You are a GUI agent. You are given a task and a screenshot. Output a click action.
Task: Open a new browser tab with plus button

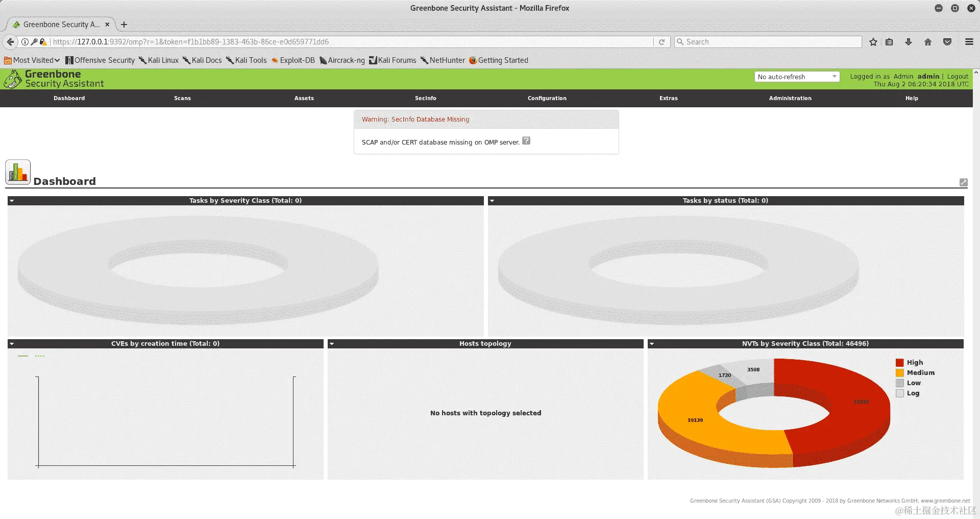point(124,25)
